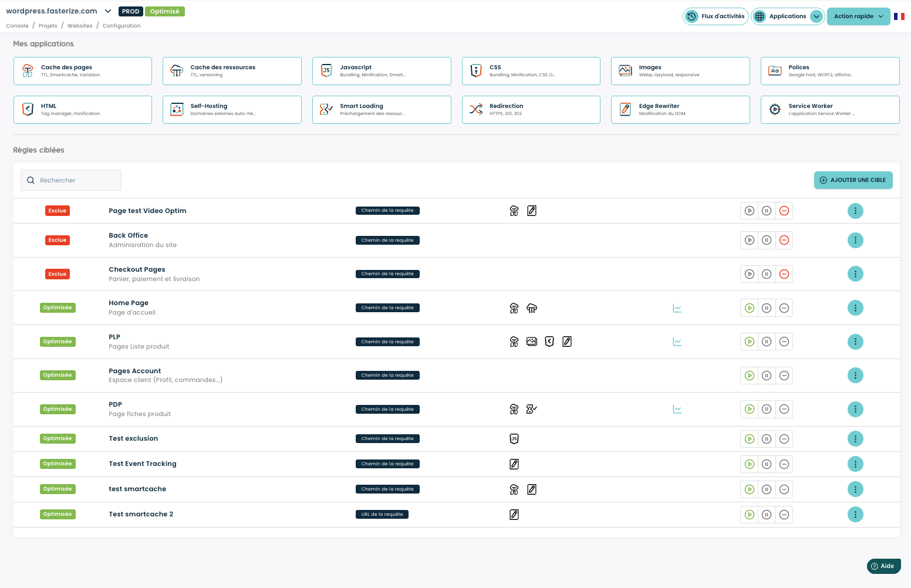Click the Edge Rewriter icon in Test Event Tracking row
This screenshot has height=588, width=911.
(514, 464)
